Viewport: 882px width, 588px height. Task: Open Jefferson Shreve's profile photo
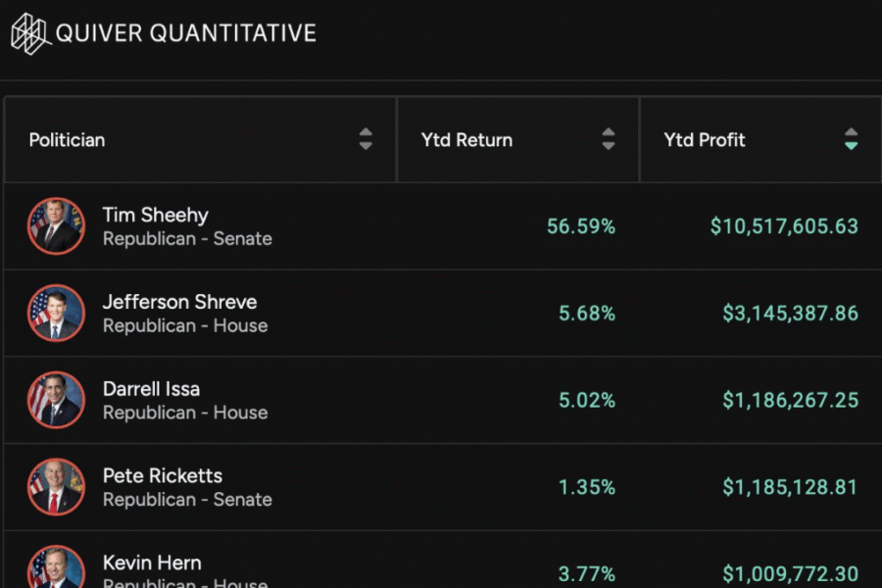(x=56, y=314)
